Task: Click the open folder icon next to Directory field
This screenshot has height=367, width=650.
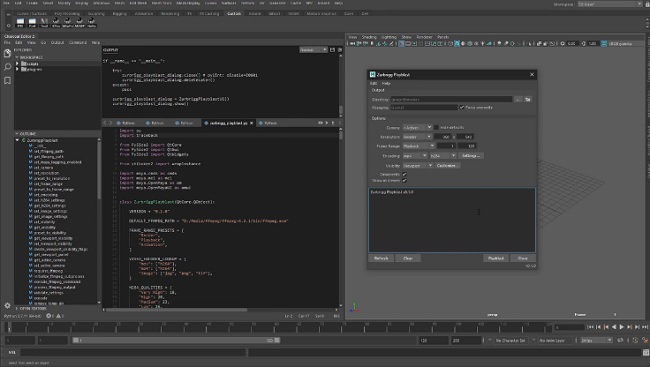Action: [528, 99]
